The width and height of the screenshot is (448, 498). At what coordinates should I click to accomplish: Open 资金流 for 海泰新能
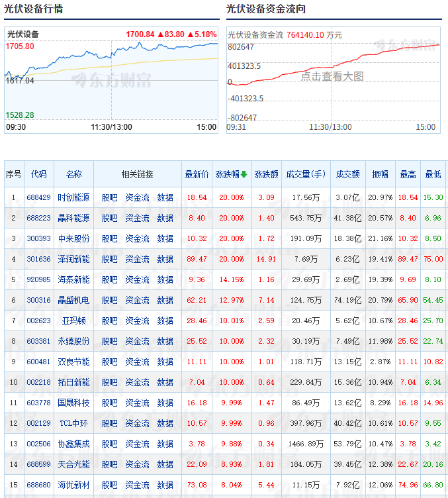pyautogui.click(x=137, y=279)
